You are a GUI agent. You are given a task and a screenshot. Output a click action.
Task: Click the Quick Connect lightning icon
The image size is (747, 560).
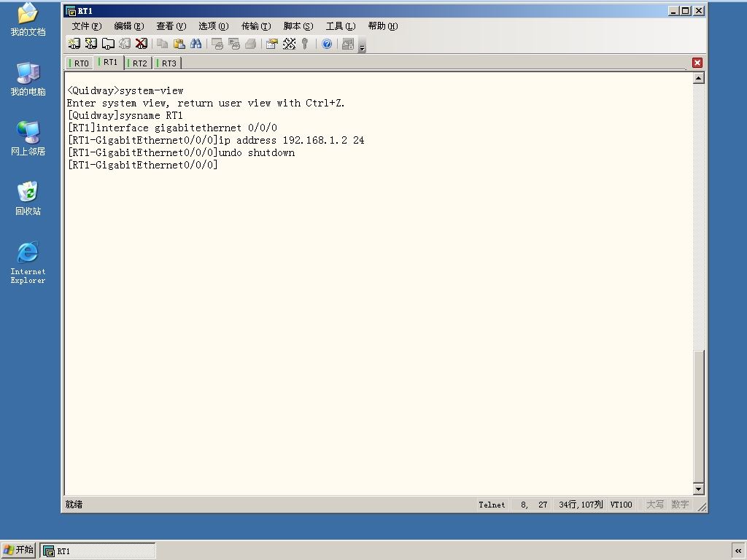pyautogui.click(x=90, y=44)
